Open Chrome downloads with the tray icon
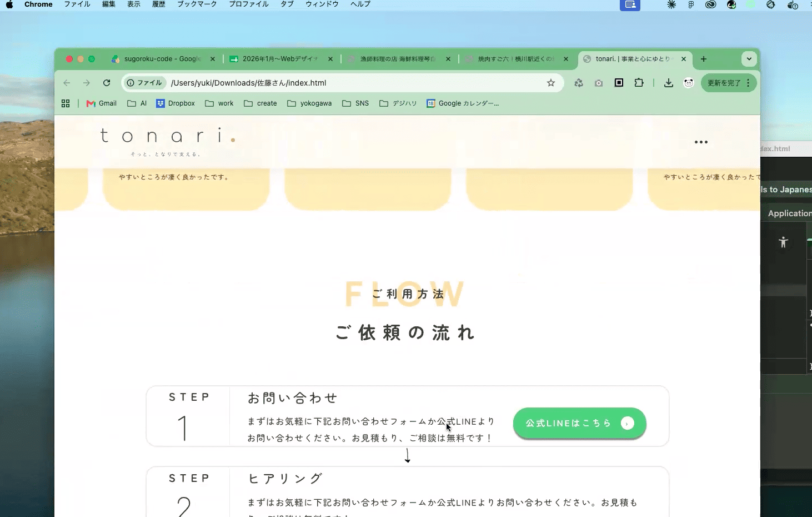 click(669, 83)
